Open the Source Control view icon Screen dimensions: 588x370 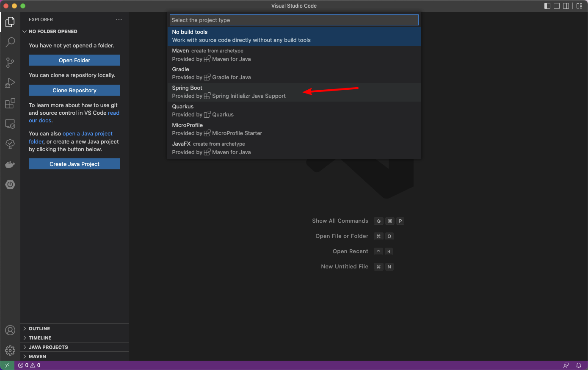10,63
